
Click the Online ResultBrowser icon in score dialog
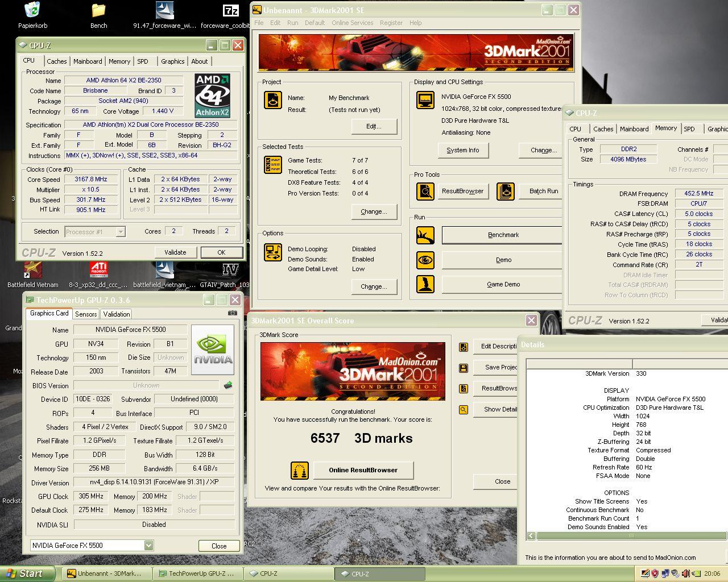pos(299,470)
